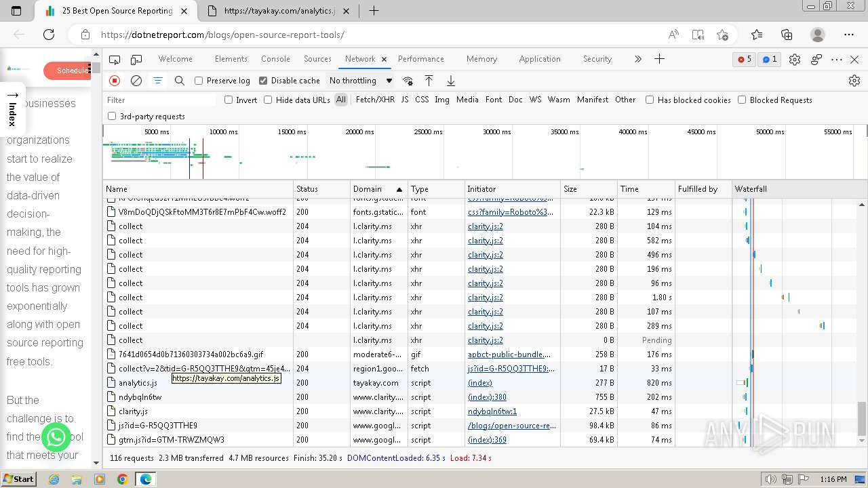868x488 pixels.
Task: Switch to the Elements tab
Action: (x=231, y=59)
